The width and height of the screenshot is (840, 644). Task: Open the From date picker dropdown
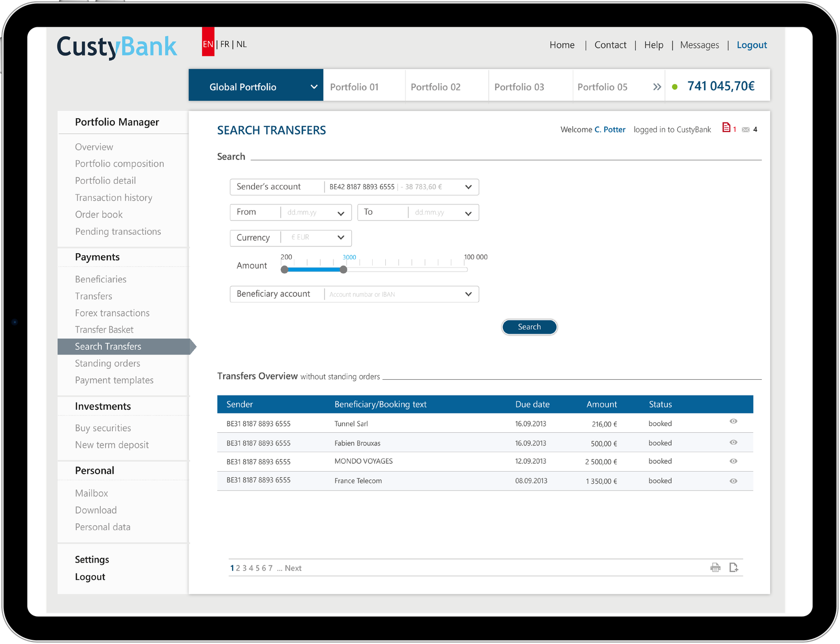pos(341,213)
